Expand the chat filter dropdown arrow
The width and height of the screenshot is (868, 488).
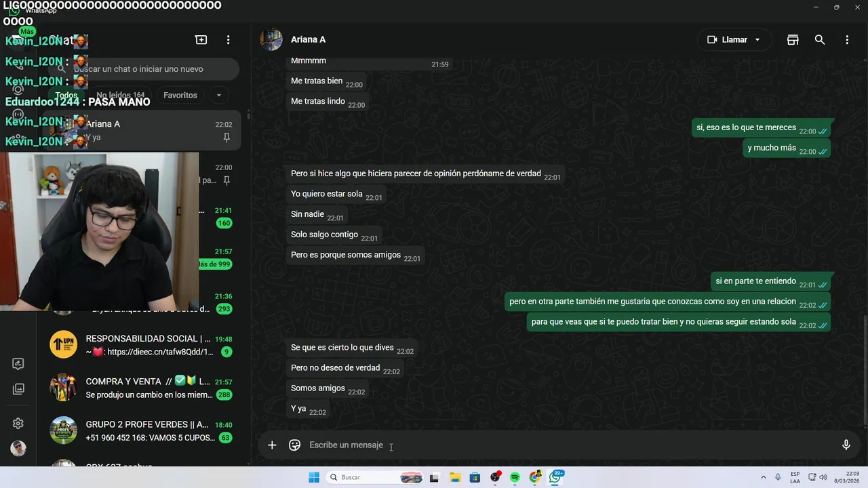pos(218,96)
